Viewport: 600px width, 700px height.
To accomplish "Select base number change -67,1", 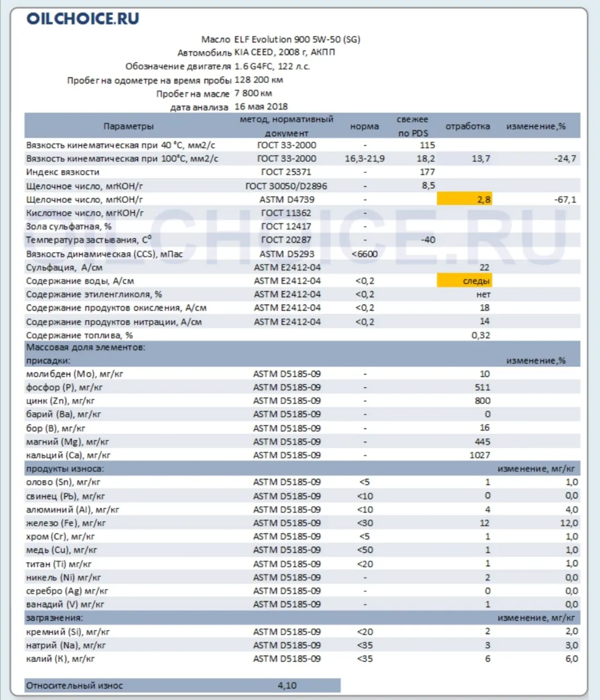I will pyautogui.click(x=566, y=199).
